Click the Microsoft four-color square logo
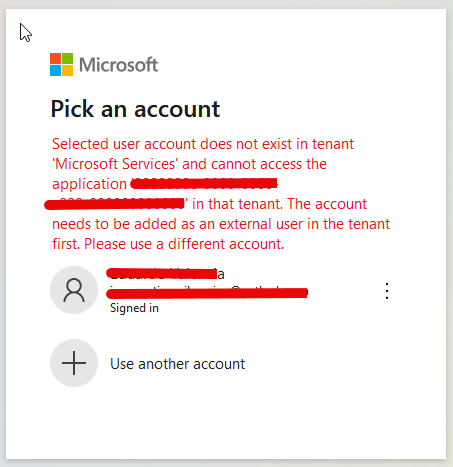Screen dimensions: 453x467 61,65
